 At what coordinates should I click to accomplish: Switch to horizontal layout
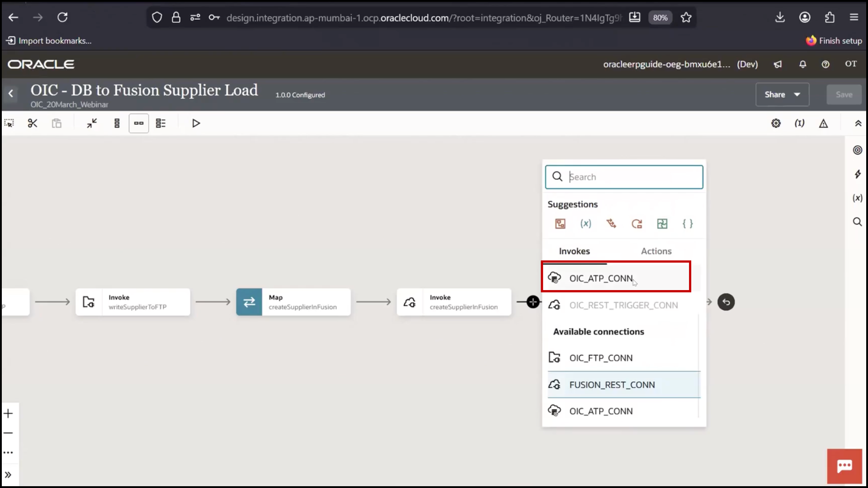[139, 123]
